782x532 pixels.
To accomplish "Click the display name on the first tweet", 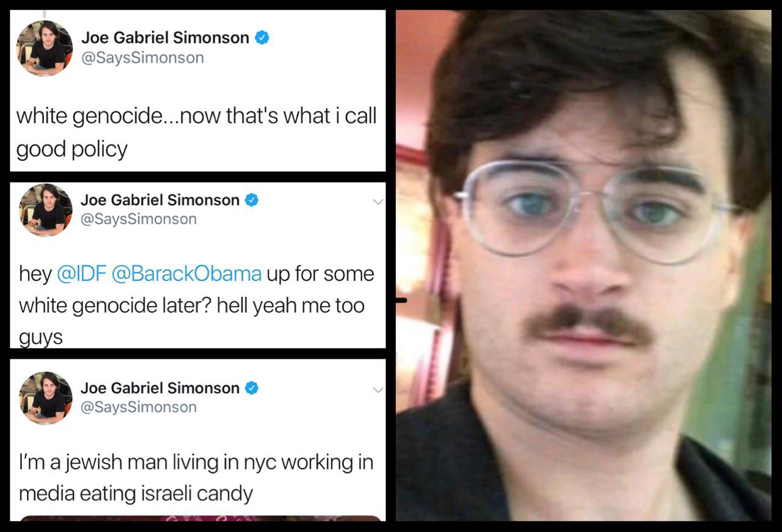I will [165, 38].
